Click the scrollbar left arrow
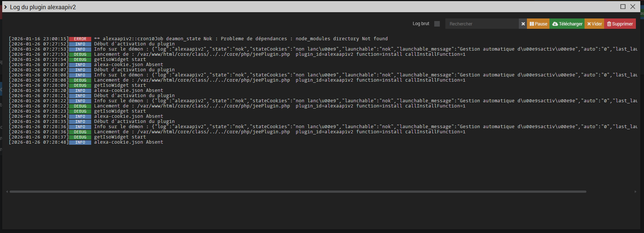This screenshot has height=233, width=644. click(7, 192)
